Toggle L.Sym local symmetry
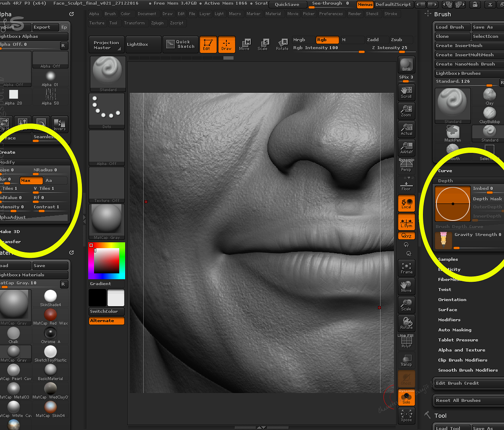The image size is (504, 430). (x=406, y=222)
